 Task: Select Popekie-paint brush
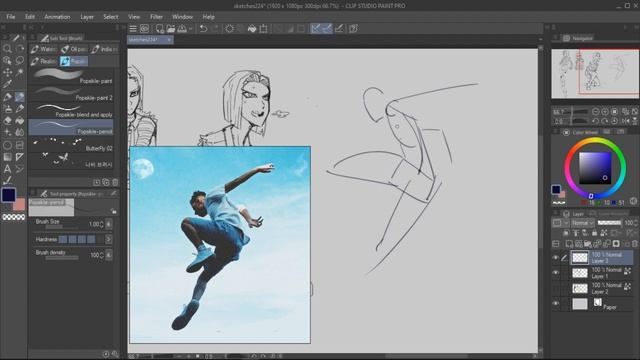click(x=71, y=76)
